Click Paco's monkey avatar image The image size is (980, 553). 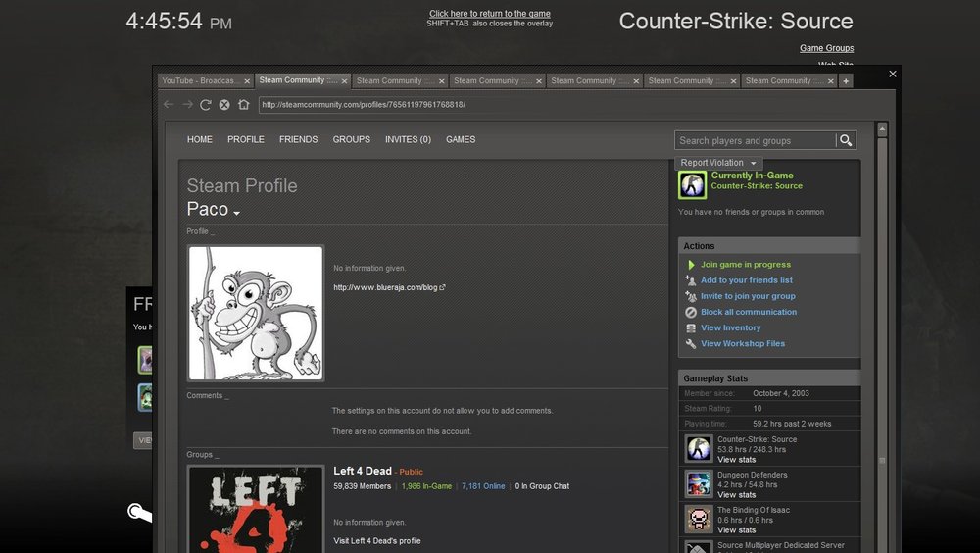click(256, 313)
